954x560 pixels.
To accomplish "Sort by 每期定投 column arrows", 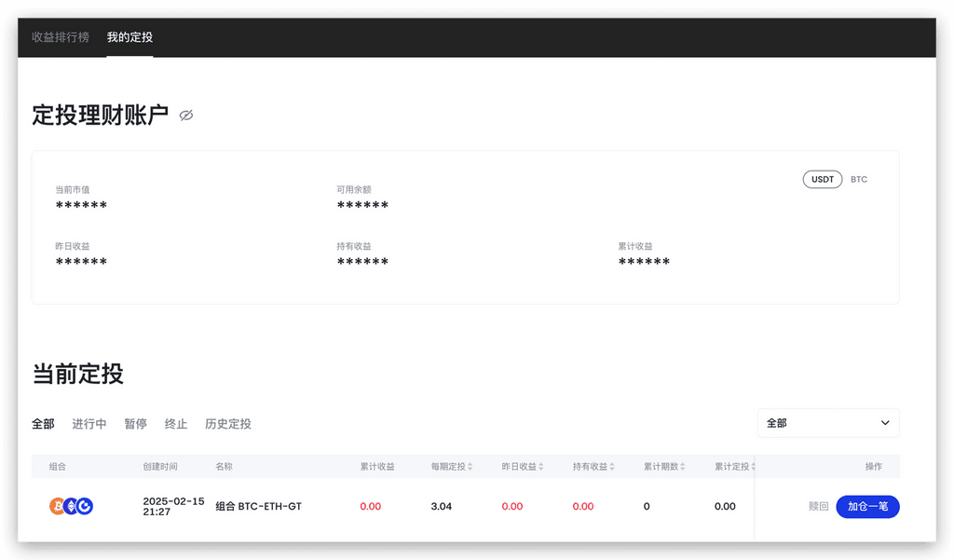I will (470, 466).
